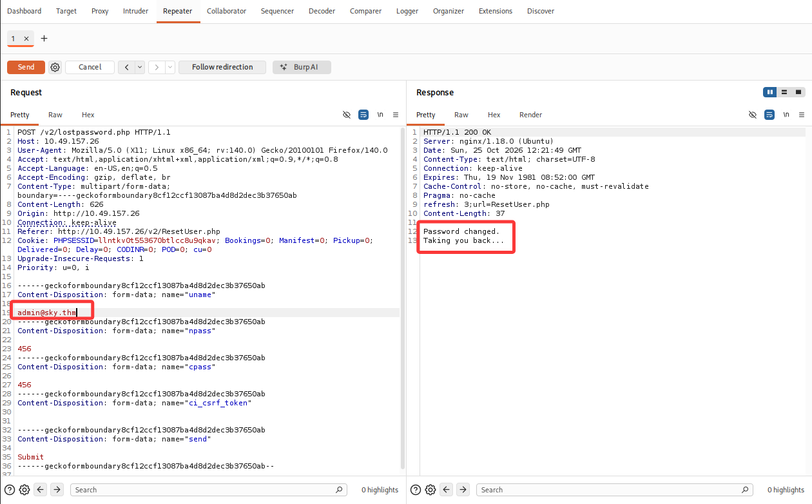Show the Response Render view

coord(530,115)
